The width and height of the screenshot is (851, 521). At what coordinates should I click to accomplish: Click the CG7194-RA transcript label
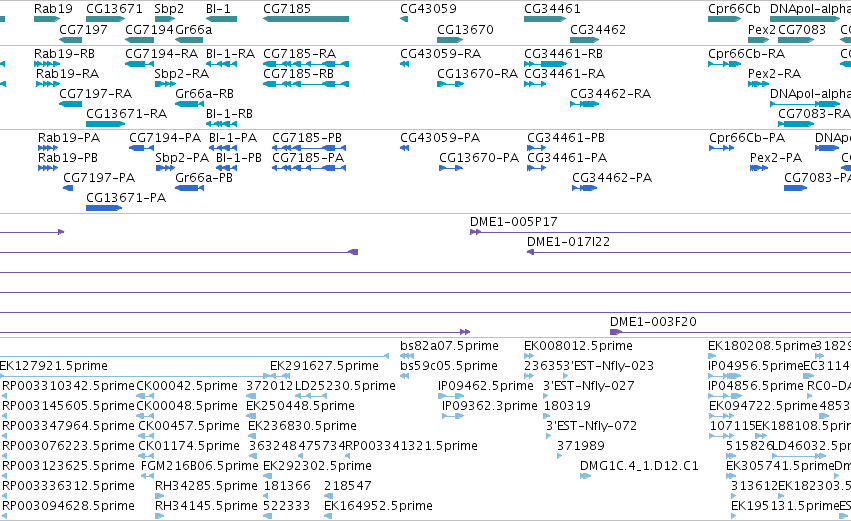161,54
